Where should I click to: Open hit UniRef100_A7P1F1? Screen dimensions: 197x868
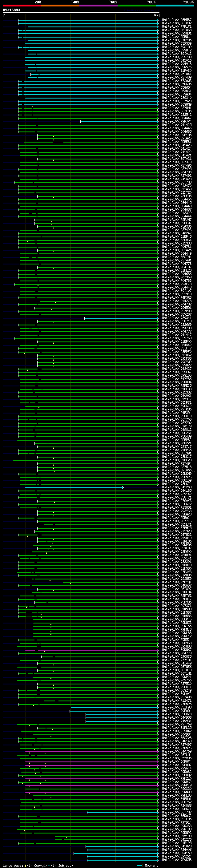pyautogui.click(x=176, y=26)
